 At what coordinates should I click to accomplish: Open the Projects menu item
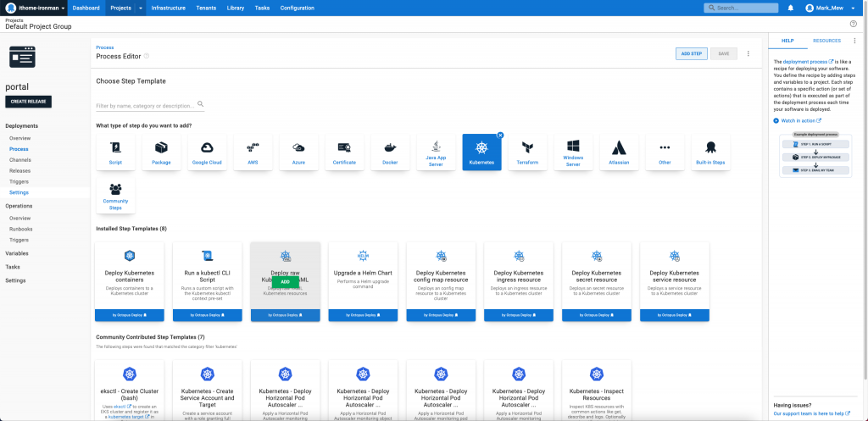(120, 8)
